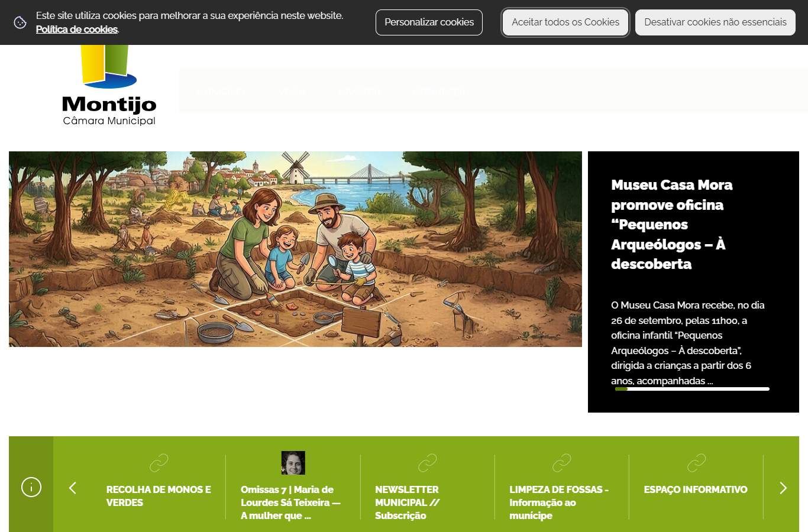Click the link icon above Espaço Informativo
The width and height of the screenshot is (808, 532).
click(696, 463)
